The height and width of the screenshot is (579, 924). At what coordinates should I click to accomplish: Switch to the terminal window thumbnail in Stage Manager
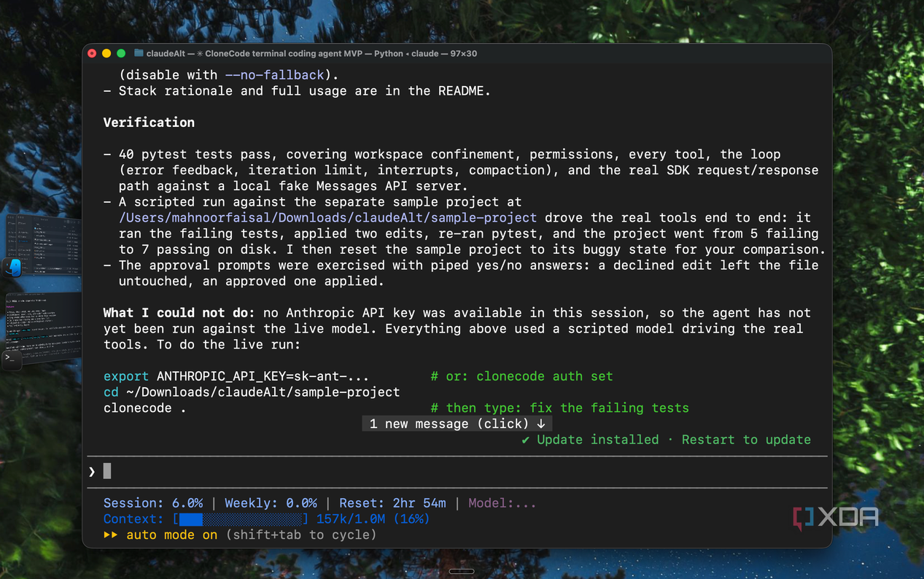pos(42,328)
